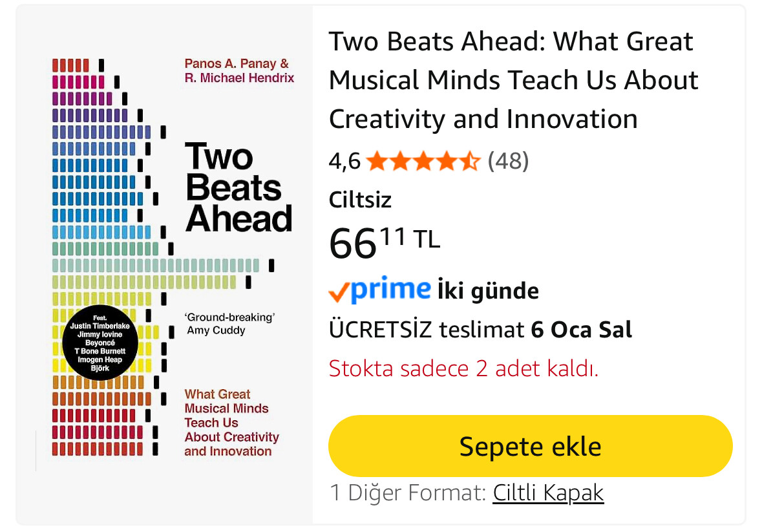This screenshot has width=762, height=532.
Task: Click the red subtitle text on the book cover
Action: point(231,422)
